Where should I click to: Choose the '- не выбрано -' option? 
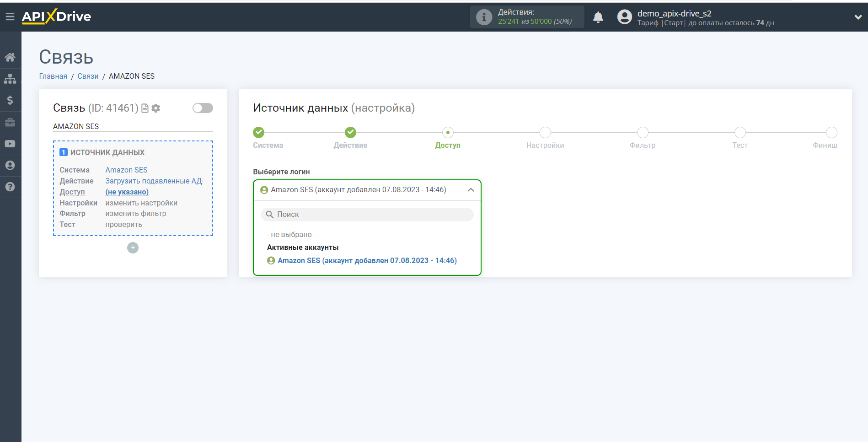291,234
